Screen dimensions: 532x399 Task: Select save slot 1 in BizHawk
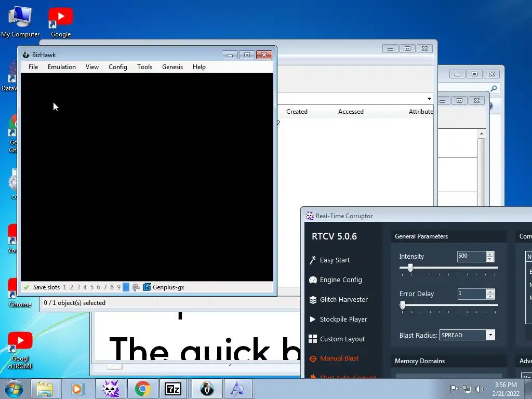click(64, 287)
